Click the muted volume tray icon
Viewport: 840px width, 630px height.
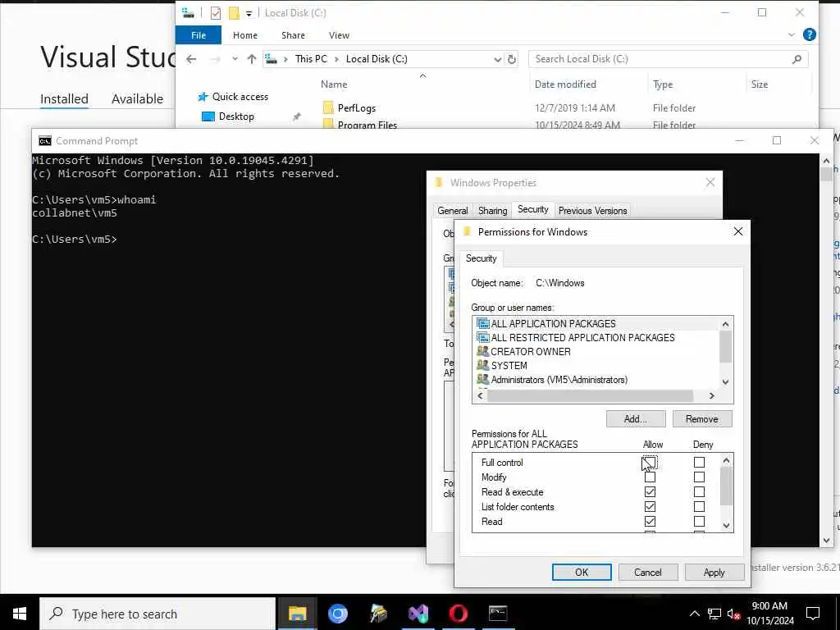[733, 614]
